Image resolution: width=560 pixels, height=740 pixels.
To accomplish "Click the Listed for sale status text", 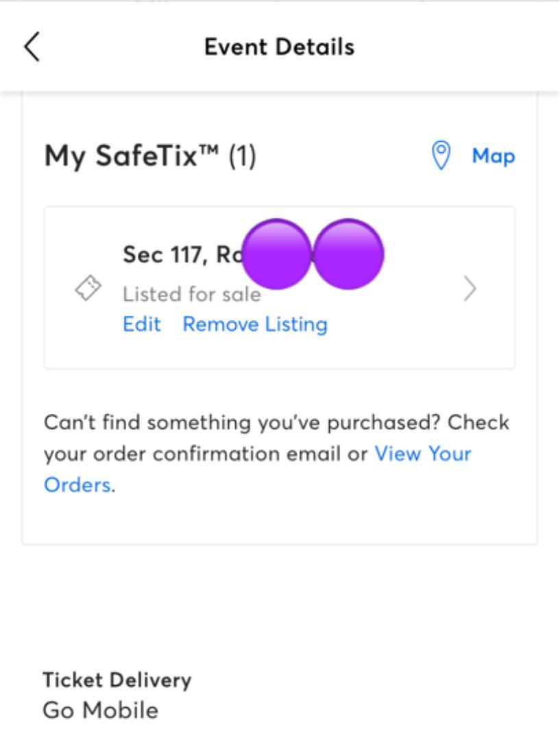I will pyautogui.click(x=192, y=294).
